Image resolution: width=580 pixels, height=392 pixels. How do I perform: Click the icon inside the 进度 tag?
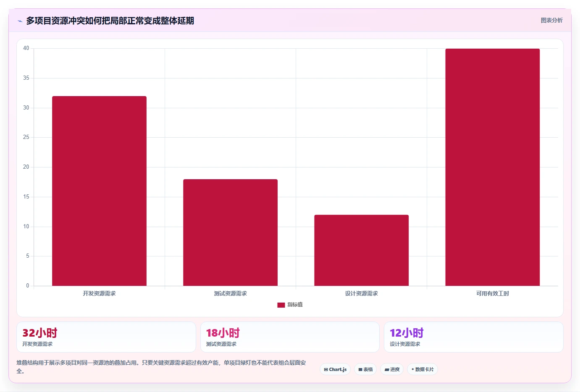pos(387,370)
